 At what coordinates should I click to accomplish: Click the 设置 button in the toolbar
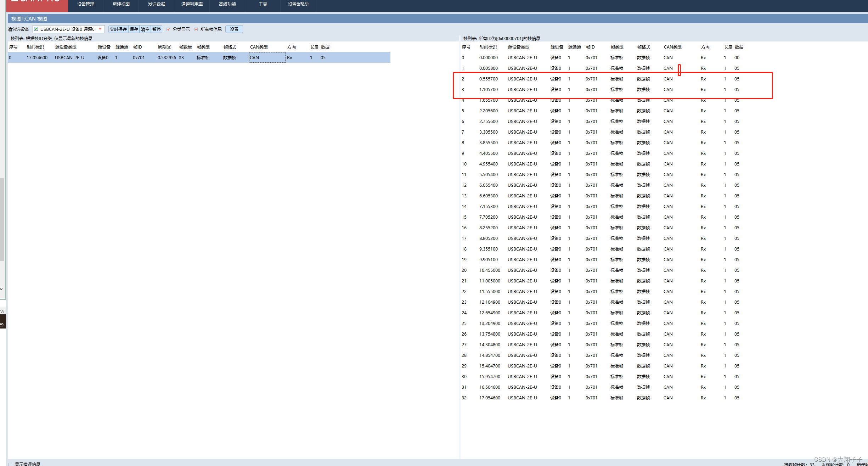coord(234,29)
